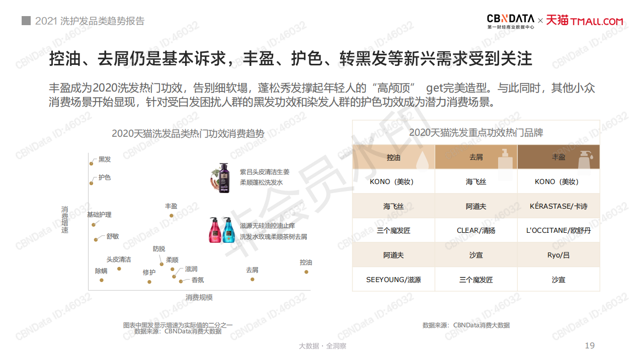The width and height of the screenshot is (644, 362).
Task: Click 海飞丝 in the 去屑 column
Action: pyautogui.click(x=476, y=182)
